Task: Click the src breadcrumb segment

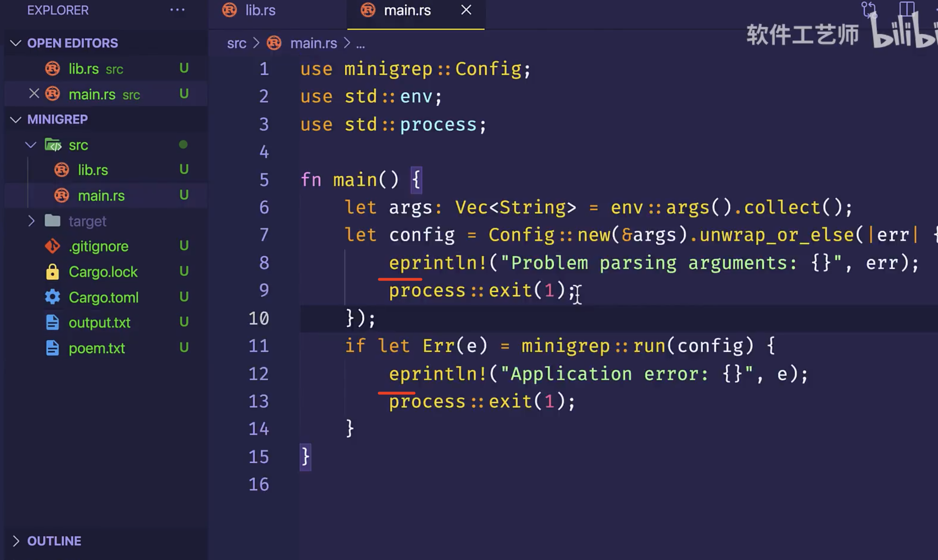Action: (x=236, y=43)
